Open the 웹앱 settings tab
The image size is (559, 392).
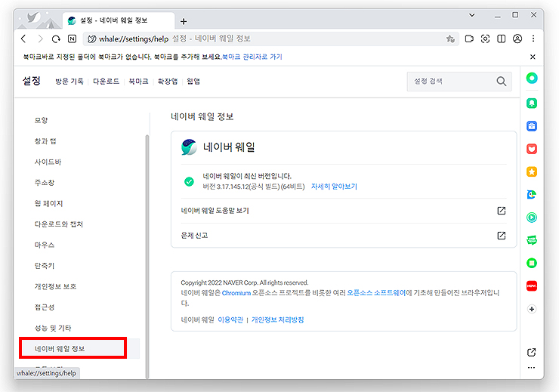[x=193, y=82]
